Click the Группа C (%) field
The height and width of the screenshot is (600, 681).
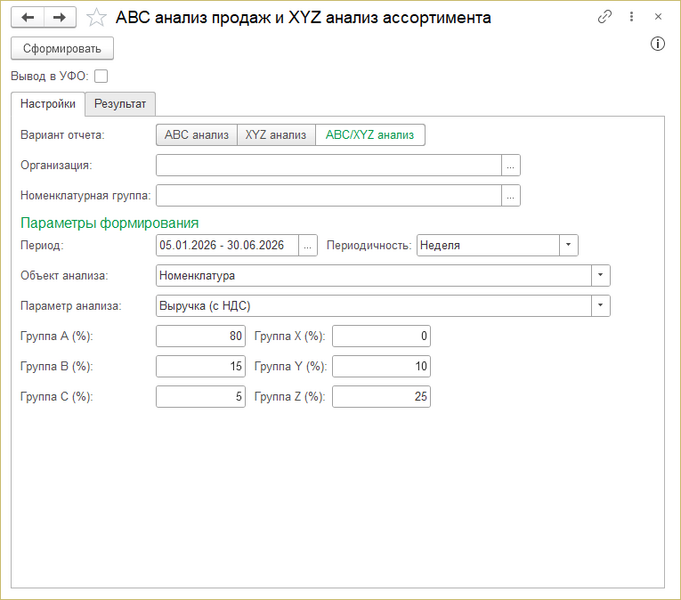point(201,397)
